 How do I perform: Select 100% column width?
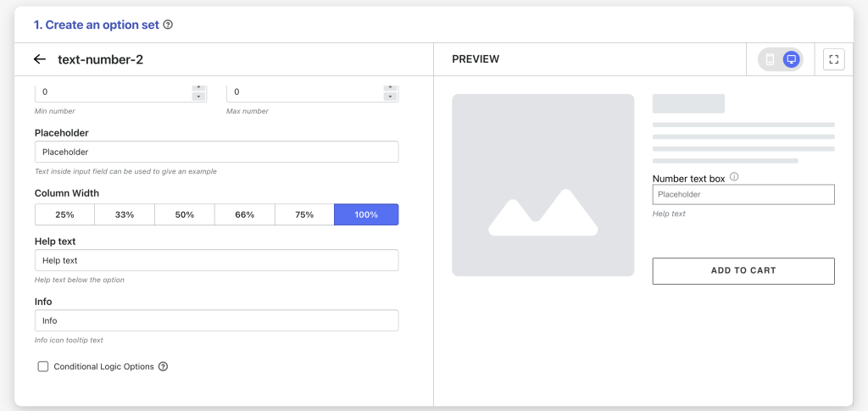tap(366, 214)
